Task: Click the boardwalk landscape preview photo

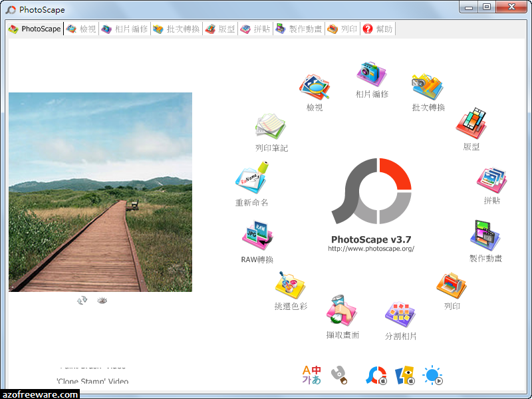Action: point(100,192)
